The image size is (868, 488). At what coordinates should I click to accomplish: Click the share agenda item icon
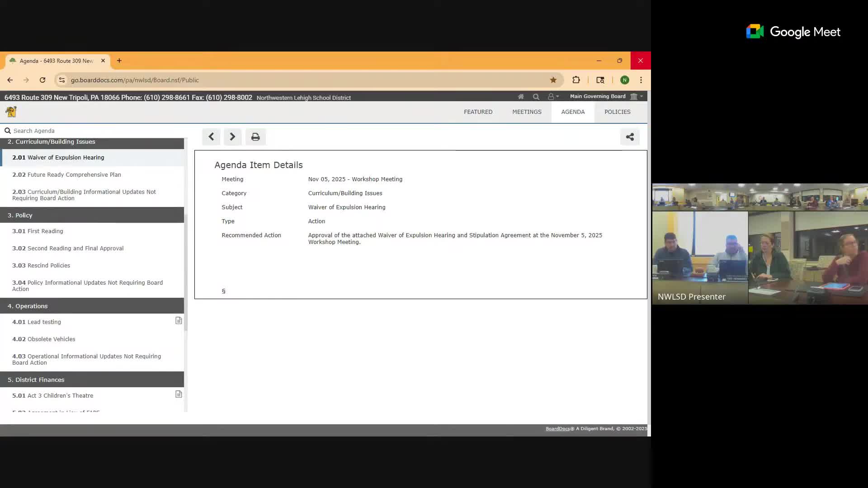tap(630, 137)
